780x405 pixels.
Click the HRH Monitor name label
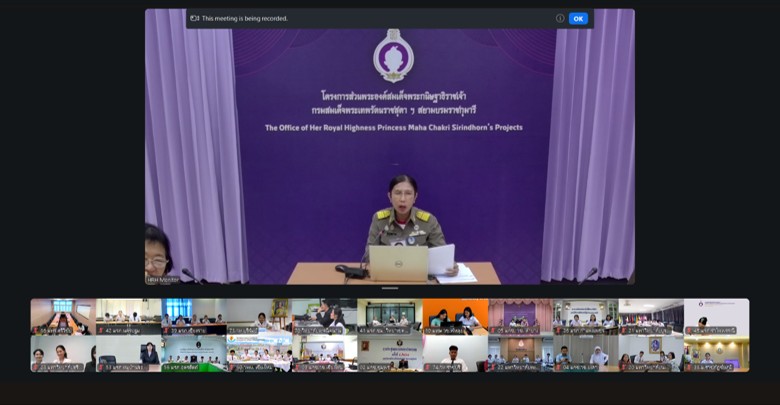tap(163, 280)
